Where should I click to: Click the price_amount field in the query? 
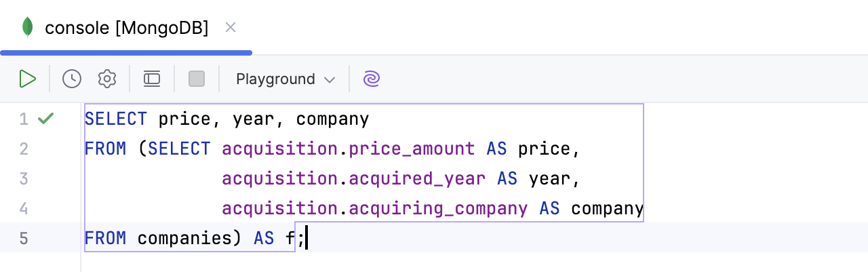click(411, 149)
